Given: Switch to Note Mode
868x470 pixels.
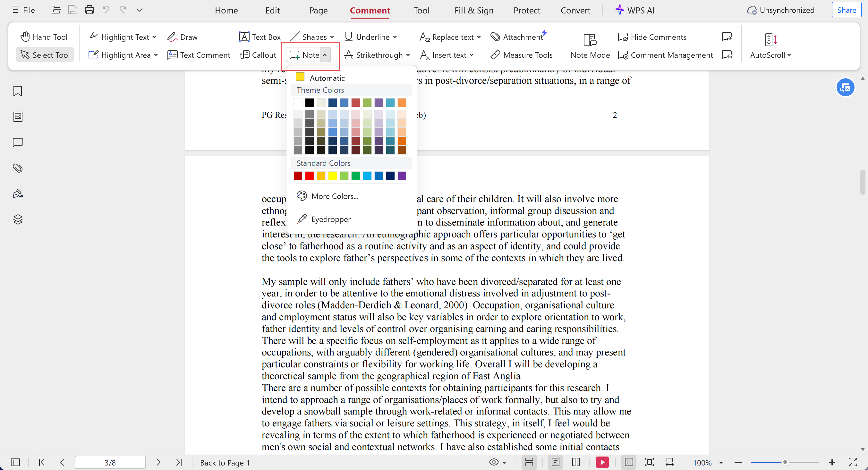Looking at the screenshot, I should 590,46.
